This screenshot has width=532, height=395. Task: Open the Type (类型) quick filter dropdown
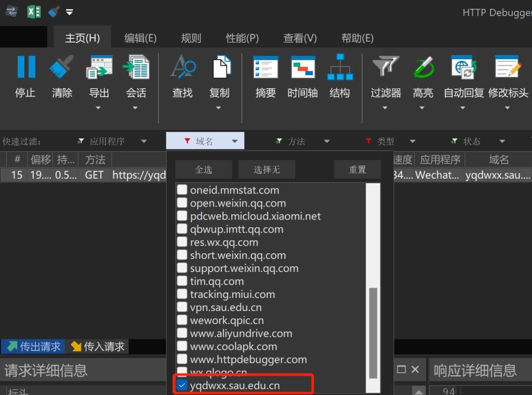coord(413,141)
